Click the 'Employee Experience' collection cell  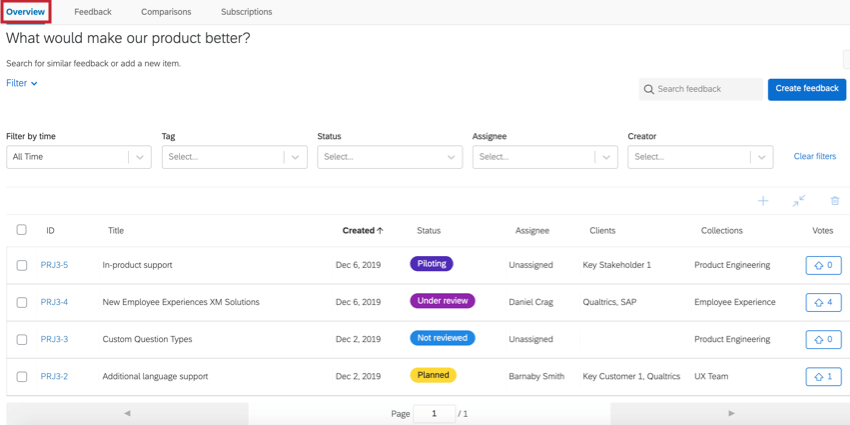point(735,302)
